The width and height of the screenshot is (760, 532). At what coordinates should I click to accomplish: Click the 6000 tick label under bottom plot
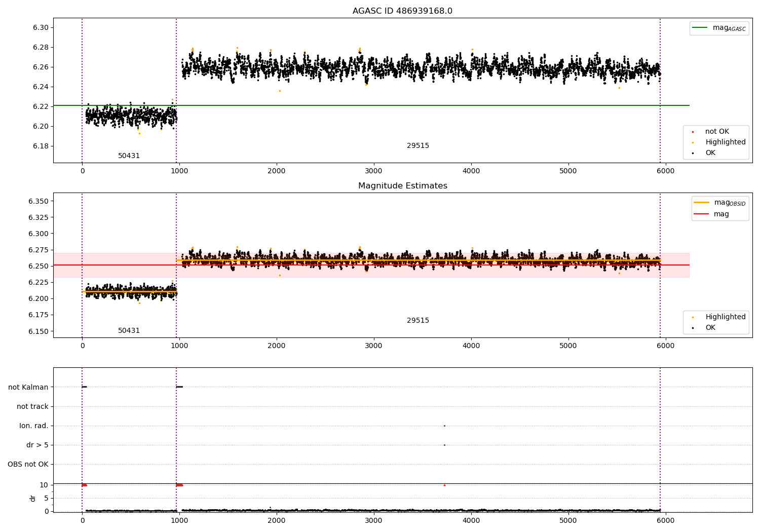click(x=665, y=520)
